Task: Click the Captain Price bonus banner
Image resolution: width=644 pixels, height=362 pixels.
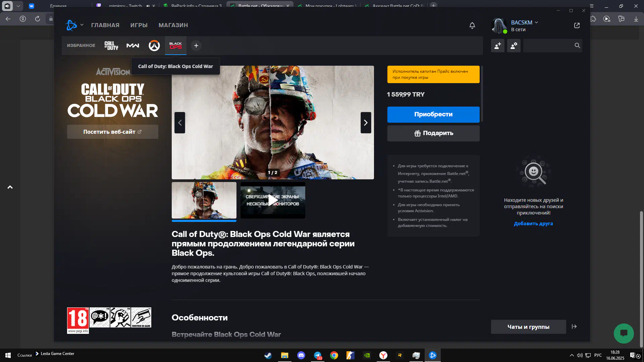Action: tap(433, 74)
